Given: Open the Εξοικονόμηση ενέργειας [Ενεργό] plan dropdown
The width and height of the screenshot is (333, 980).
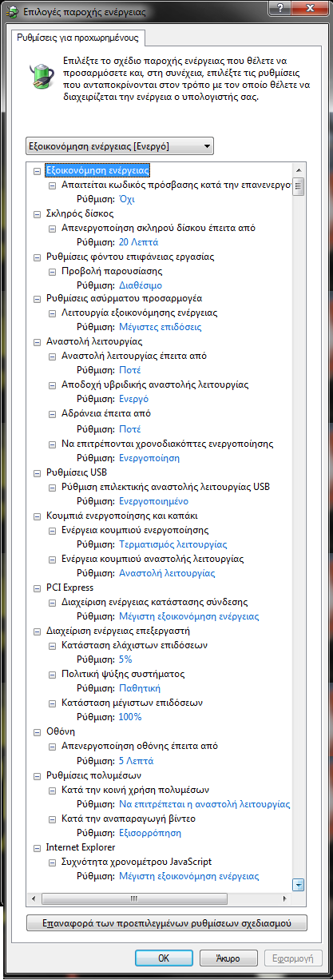Looking at the screenshot, I should (x=120, y=145).
